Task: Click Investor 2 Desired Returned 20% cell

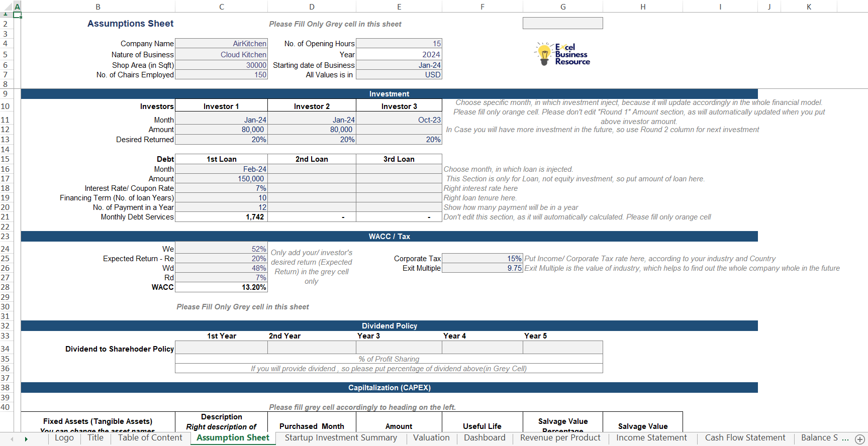Action: point(312,140)
